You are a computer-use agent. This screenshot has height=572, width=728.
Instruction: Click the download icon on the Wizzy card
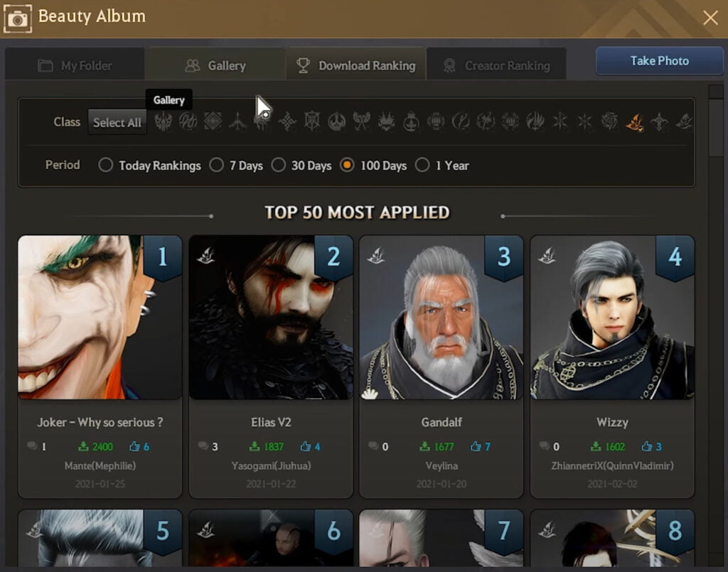(596, 446)
